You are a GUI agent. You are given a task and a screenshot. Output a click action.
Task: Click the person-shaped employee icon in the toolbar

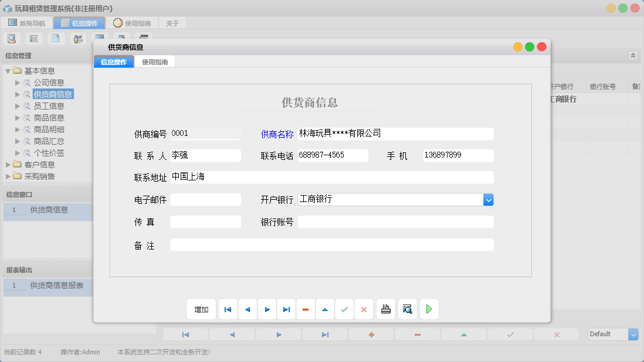click(x=78, y=38)
